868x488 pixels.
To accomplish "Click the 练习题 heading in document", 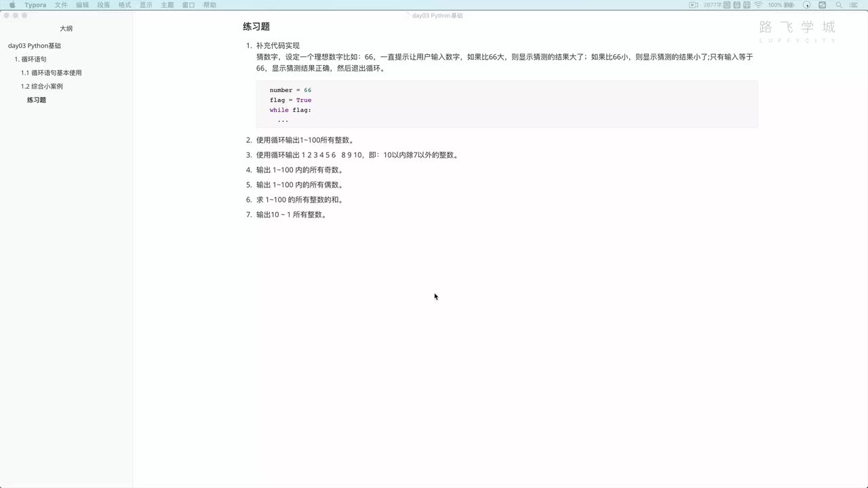I will (256, 26).
